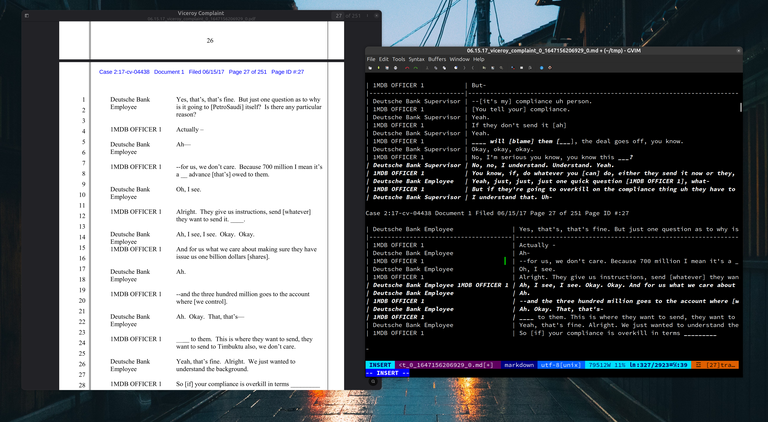This screenshot has width=768, height=422.
Task: Click the Find Help icon at toolbar end
Action: (x=550, y=67)
